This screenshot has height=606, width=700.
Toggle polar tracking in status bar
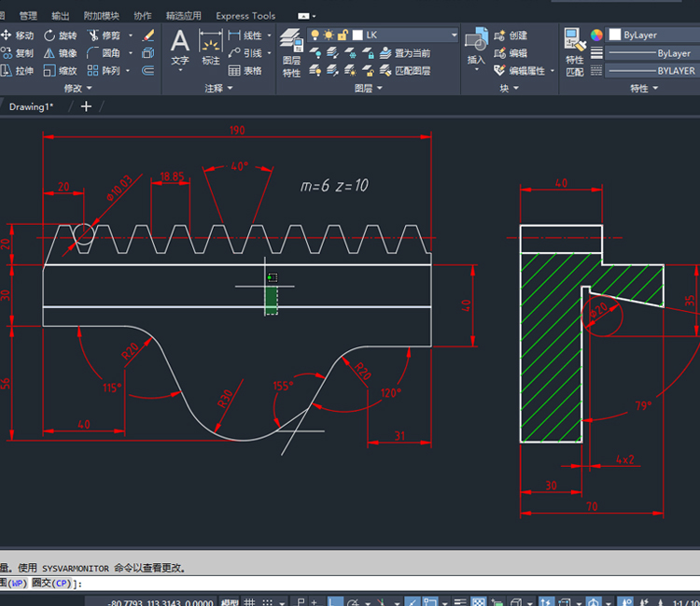click(353, 602)
